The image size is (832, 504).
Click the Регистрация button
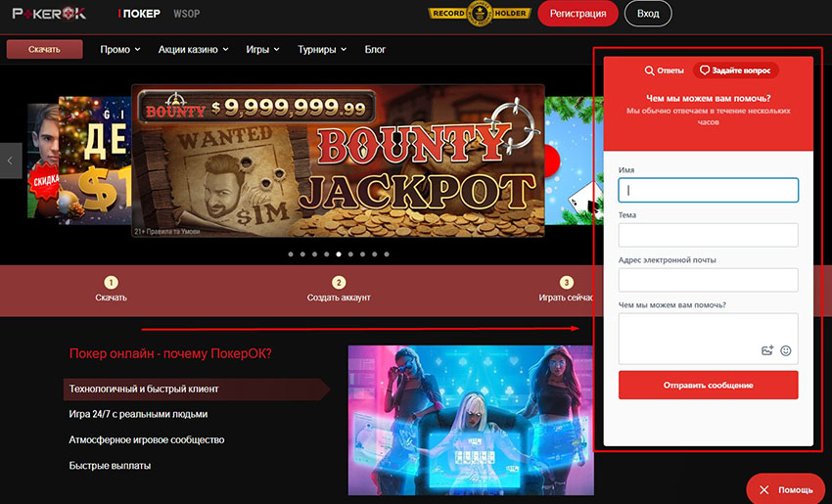click(578, 14)
